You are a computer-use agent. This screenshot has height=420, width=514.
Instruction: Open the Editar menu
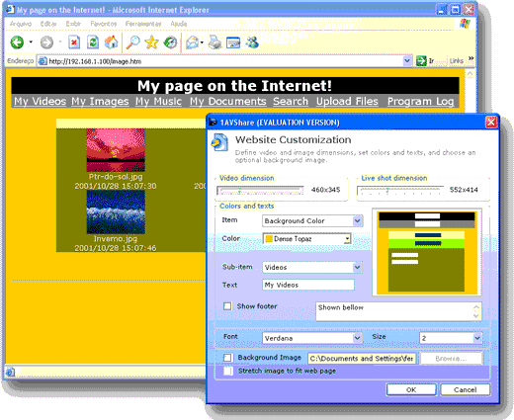[48, 24]
